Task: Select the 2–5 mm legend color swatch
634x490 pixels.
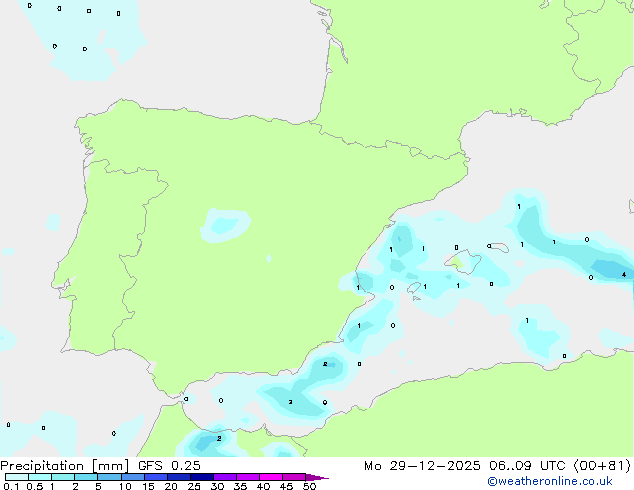Action: point(86,477)
